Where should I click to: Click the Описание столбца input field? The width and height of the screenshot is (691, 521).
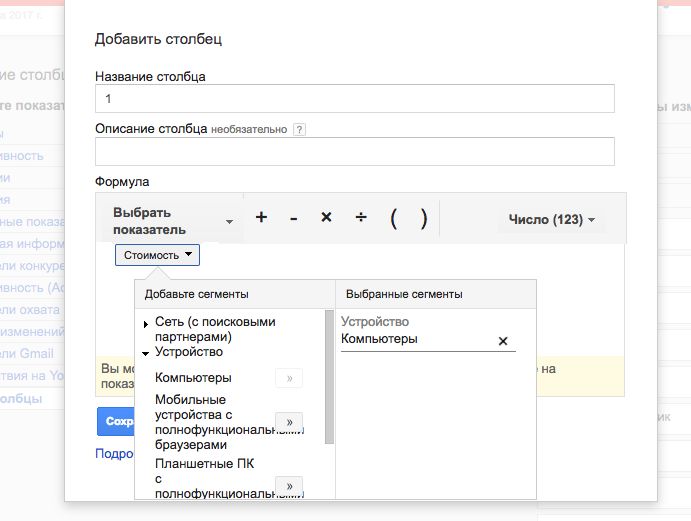(355, 151)
